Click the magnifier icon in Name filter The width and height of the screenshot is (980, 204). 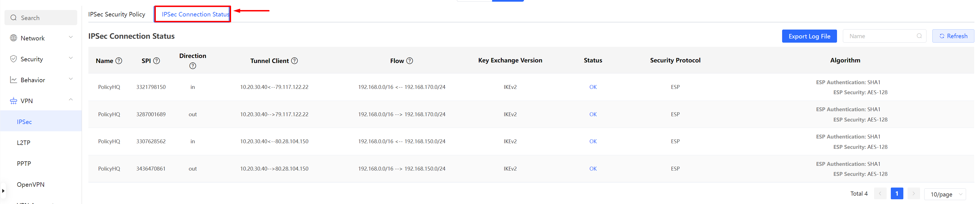pos(919,36)
